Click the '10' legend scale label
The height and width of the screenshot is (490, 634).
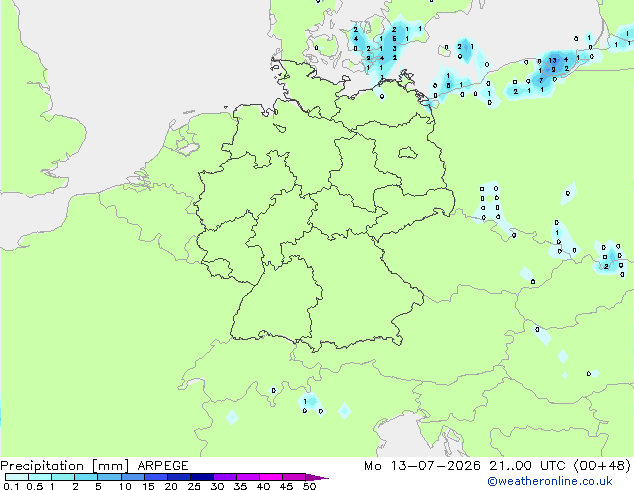(125, 486)
